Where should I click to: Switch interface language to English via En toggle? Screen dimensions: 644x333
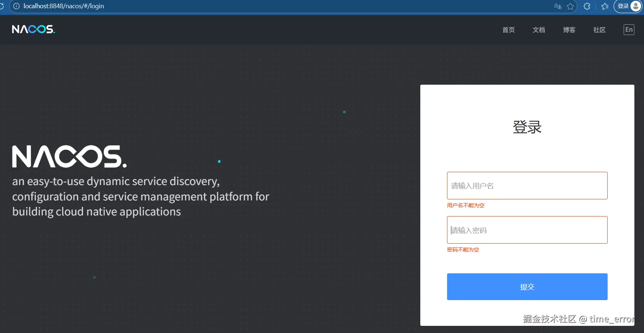point(629,30)
